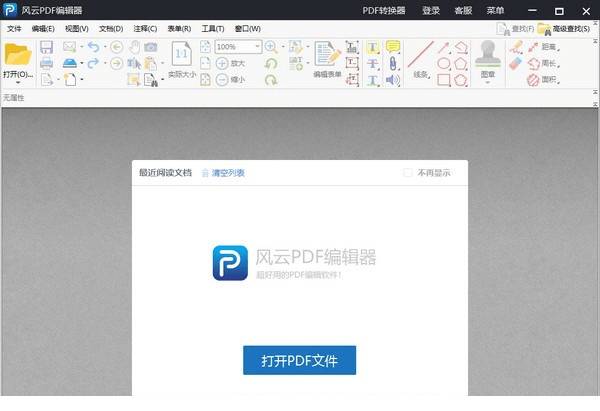Check the 不再显示 checkbox

point(408,173)
